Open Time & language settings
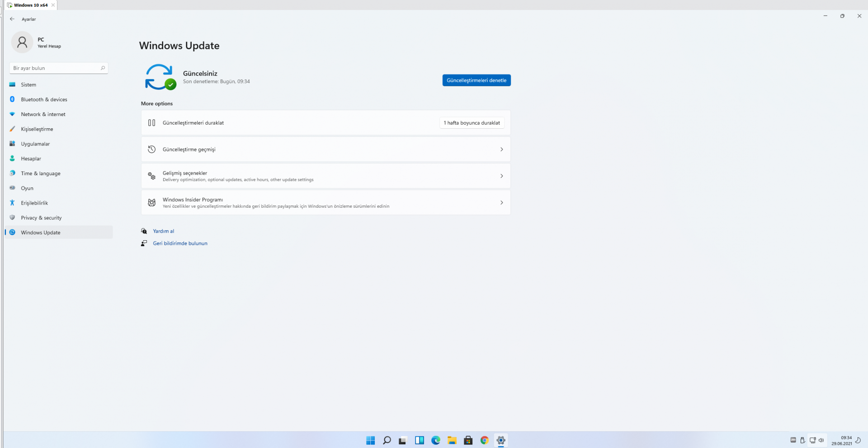The image size is (868, 448). [59, 173]
